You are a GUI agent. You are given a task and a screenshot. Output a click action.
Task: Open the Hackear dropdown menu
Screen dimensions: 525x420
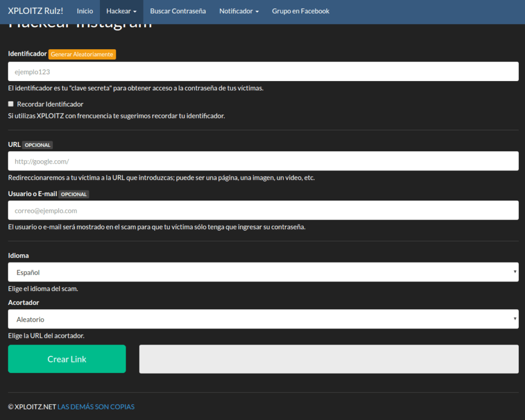[x=121, y=11]
